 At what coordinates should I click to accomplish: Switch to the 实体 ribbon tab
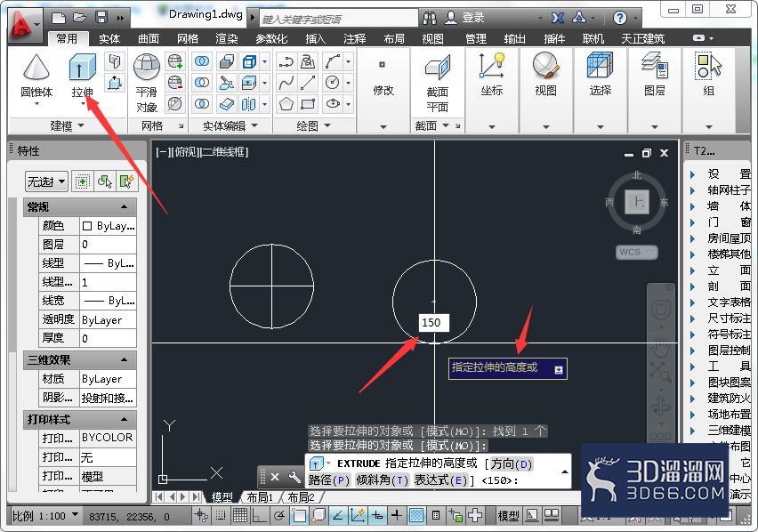point(109,38)
